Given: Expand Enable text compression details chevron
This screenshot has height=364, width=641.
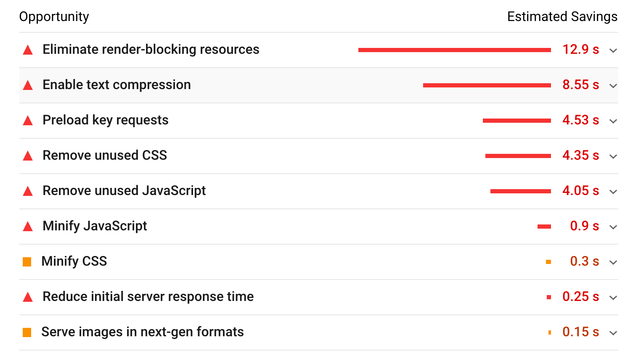Looking at the screenshot, I should [x=613, y=86].
